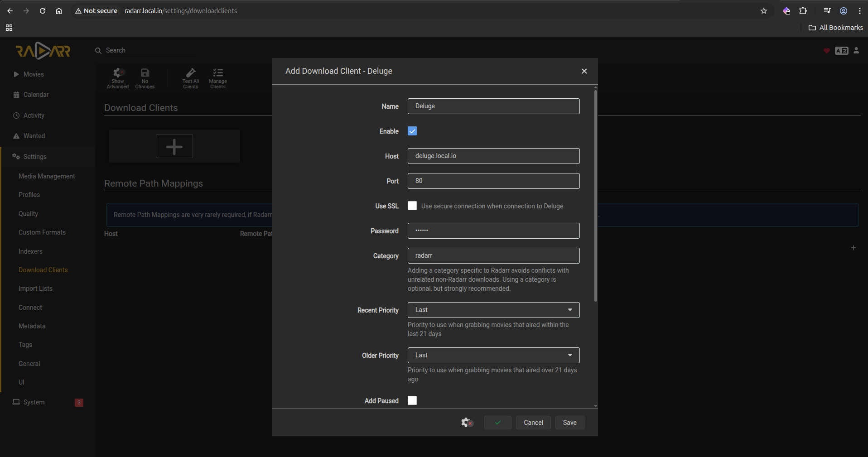Enable the Use SSL checkbox
Viewport: 868px width, 457px height.
click(412, 206)
